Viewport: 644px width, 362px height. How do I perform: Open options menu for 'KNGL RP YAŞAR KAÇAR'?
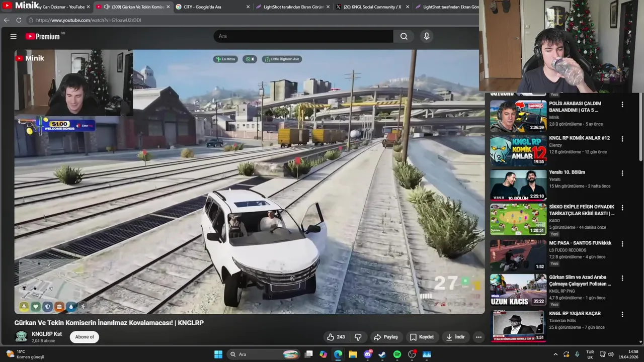(622, 314)
